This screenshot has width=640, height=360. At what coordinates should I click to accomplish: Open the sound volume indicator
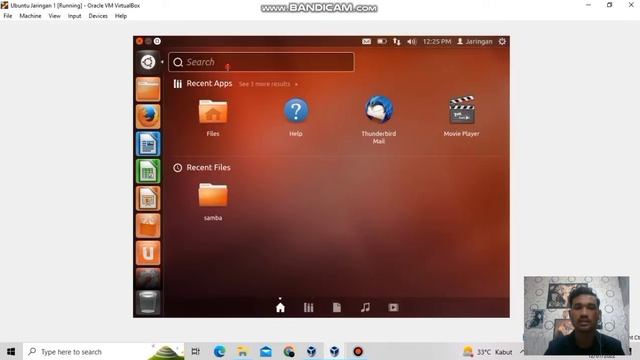coord(411,41)
